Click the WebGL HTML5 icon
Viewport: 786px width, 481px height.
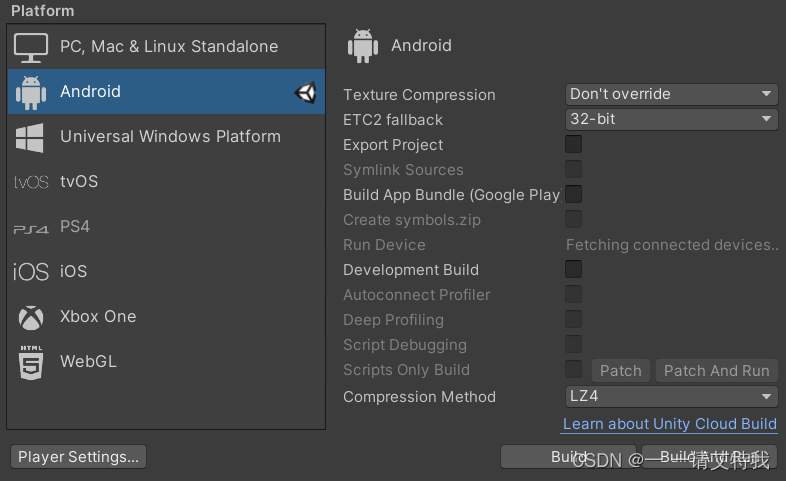[31, 362]
